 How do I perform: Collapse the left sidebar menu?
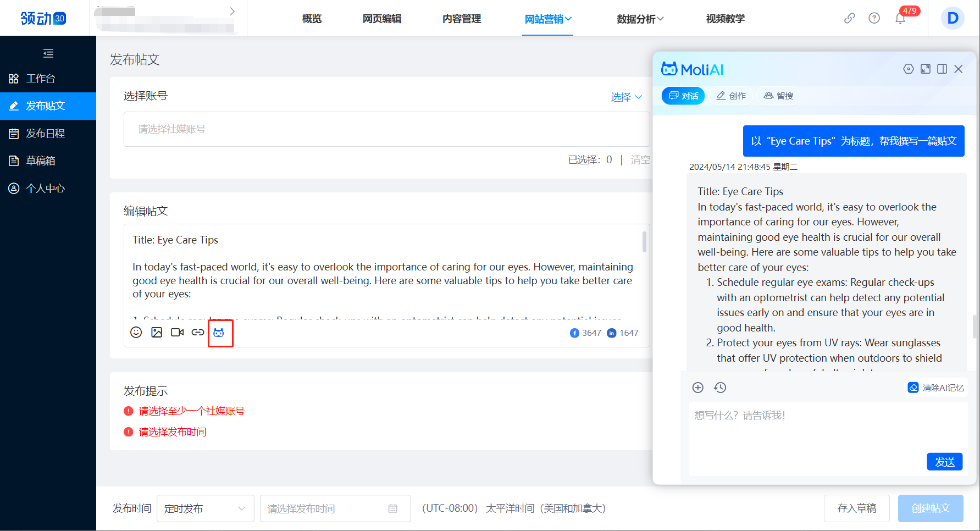48,53
